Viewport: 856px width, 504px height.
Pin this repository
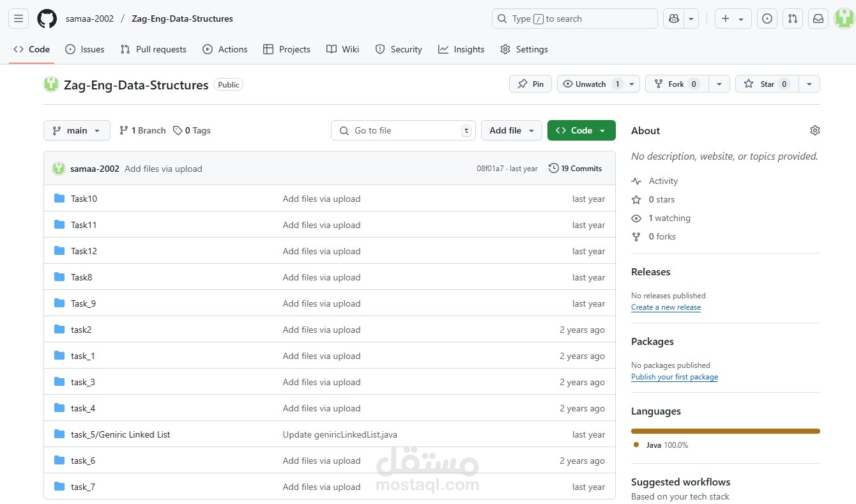(x=530, y=84)
